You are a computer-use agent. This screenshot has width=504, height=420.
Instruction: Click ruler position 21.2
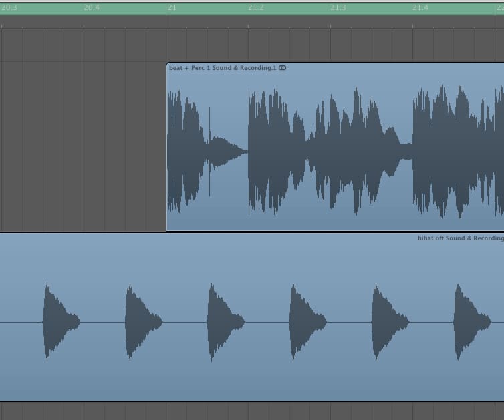point(256,7)
